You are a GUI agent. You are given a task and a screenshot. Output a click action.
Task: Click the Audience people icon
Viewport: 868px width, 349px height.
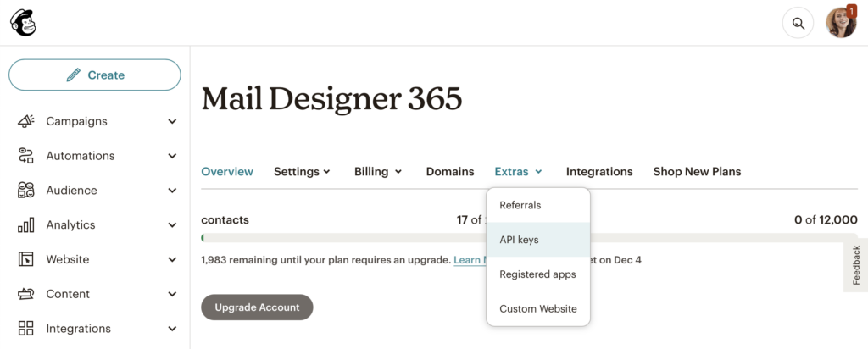click(26, 191)
